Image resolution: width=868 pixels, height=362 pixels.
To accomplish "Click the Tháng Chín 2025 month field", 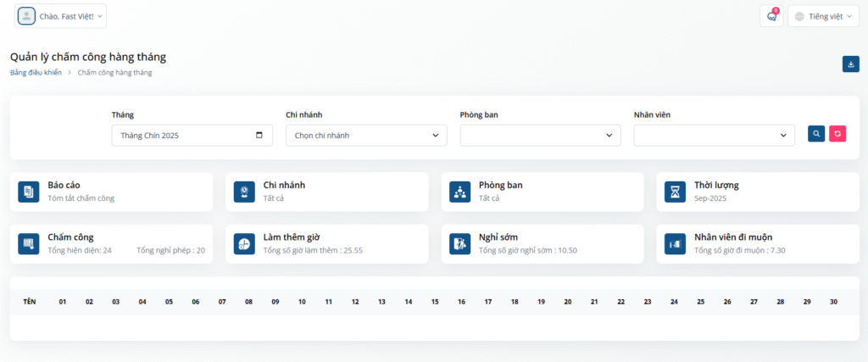I will click(x=192, y=135).
